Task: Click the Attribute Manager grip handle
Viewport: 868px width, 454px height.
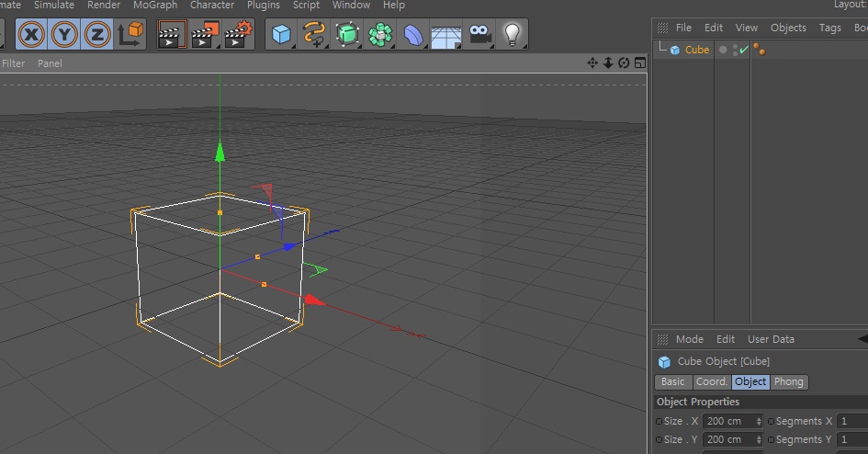Action: (662, 339)
